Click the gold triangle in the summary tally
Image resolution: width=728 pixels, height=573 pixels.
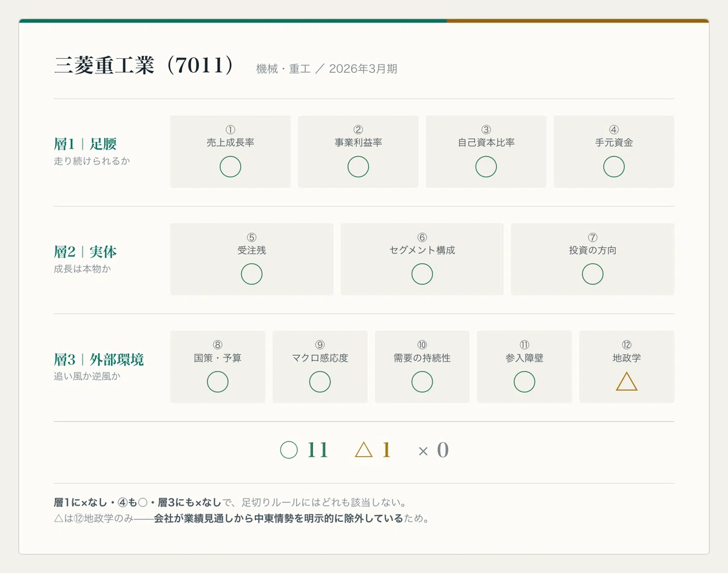click(x=363, y=450)
